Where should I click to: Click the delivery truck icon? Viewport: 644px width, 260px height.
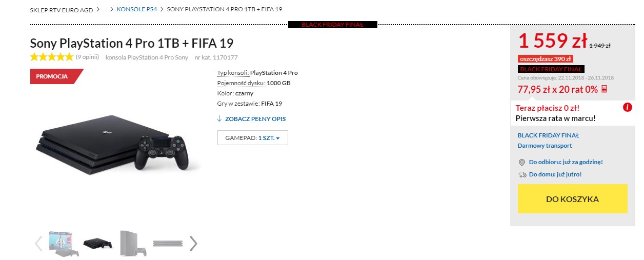[522, 174]
